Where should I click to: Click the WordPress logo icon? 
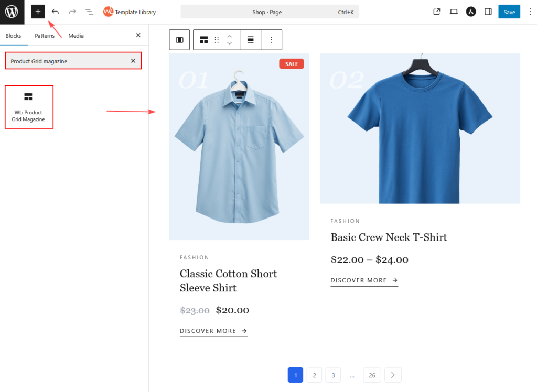[x=12, y=12]
